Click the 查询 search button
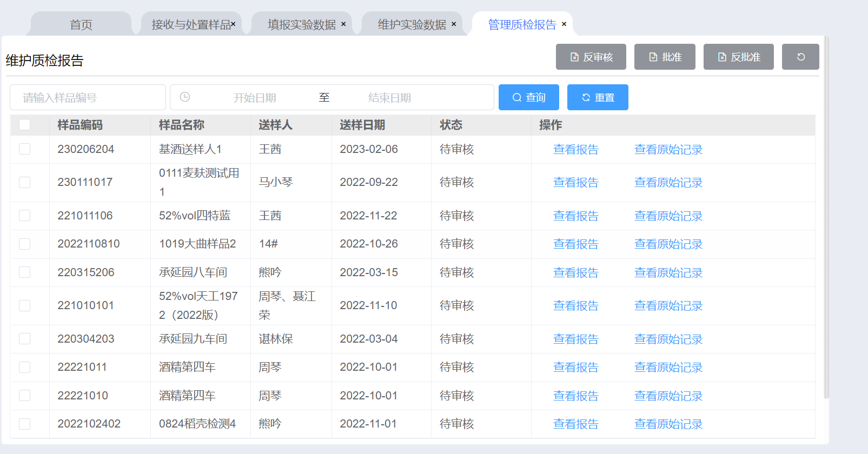Viewport: 868px width, 454px height. click(x=529, y=97)
